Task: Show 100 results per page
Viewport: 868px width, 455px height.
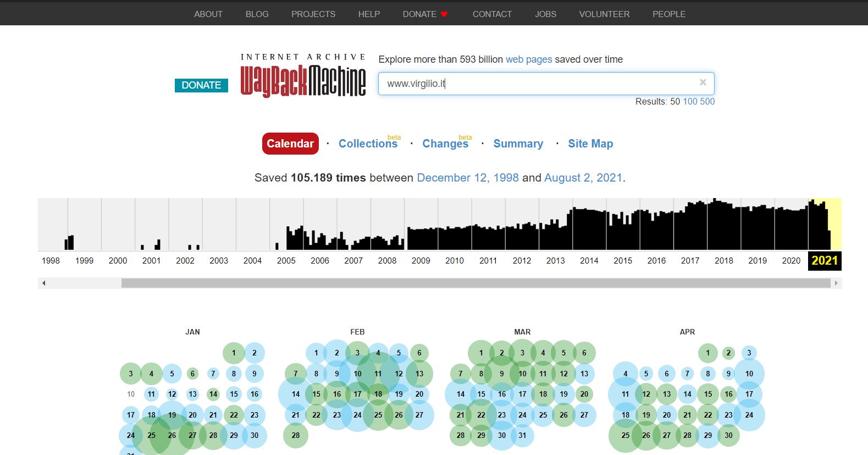Action: point(690,101)
